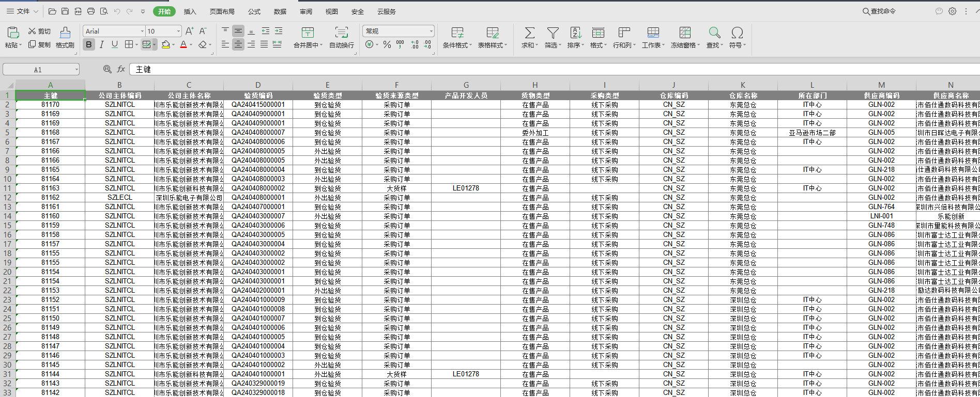Screen dimensions: 980x397
Task: Toggle italic formatting
Action: click(x=102, y=45)
